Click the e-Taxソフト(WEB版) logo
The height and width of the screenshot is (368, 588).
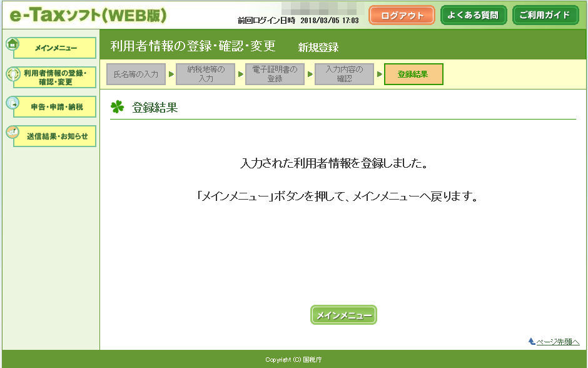(x=88, y=16)
